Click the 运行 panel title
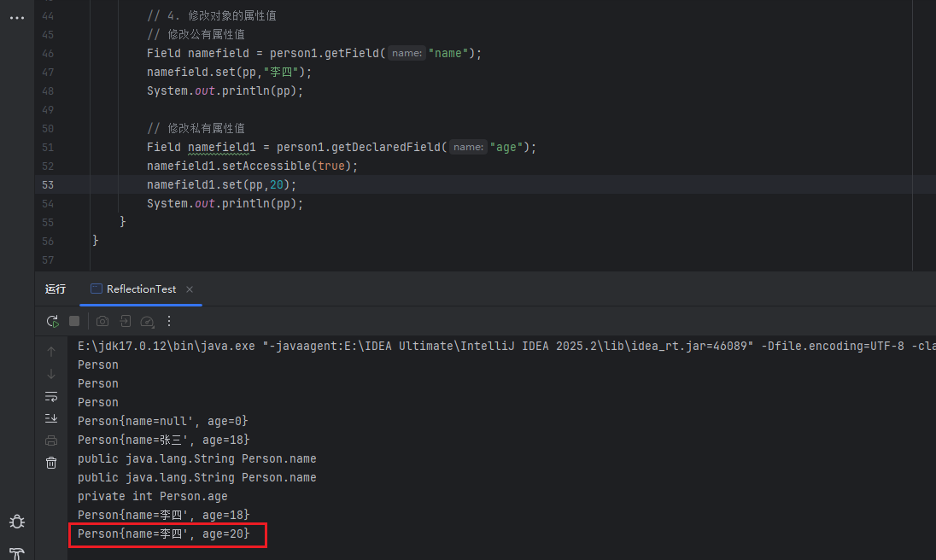This screenshot has width=936, height=560. click(56, 289)
